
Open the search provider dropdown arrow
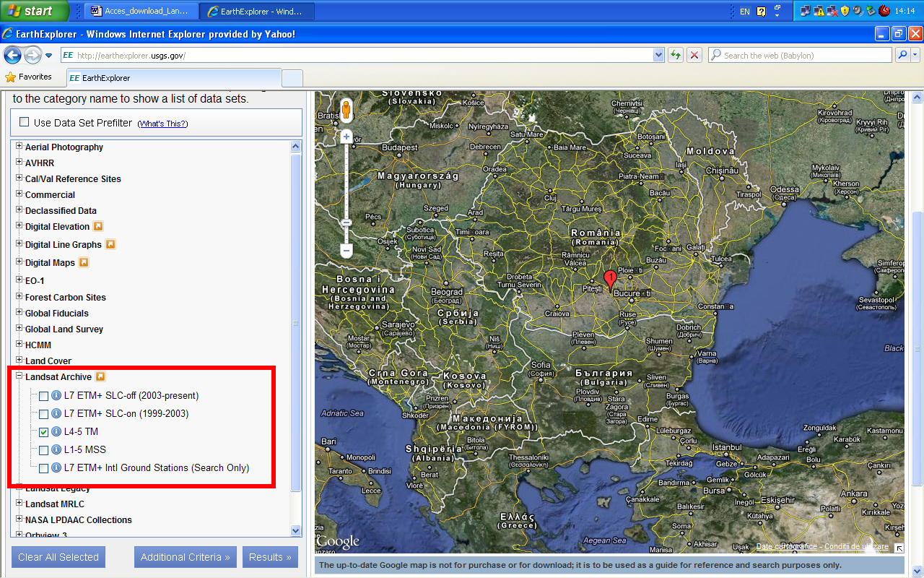tap(915, 55)
